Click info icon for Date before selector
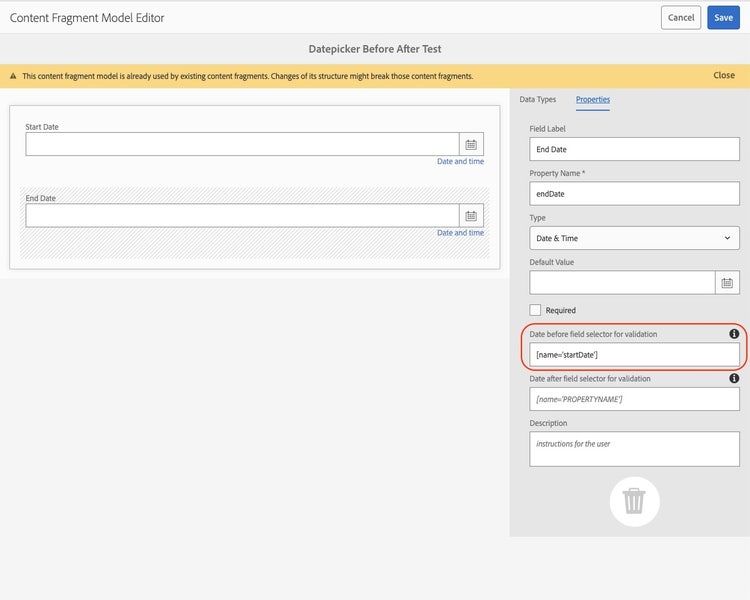Viewport: 750px width, 600px height. pos(734,333)
